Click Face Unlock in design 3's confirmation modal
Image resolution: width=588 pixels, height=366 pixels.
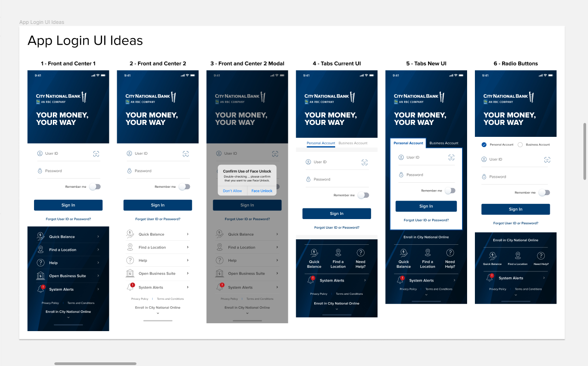262,190
